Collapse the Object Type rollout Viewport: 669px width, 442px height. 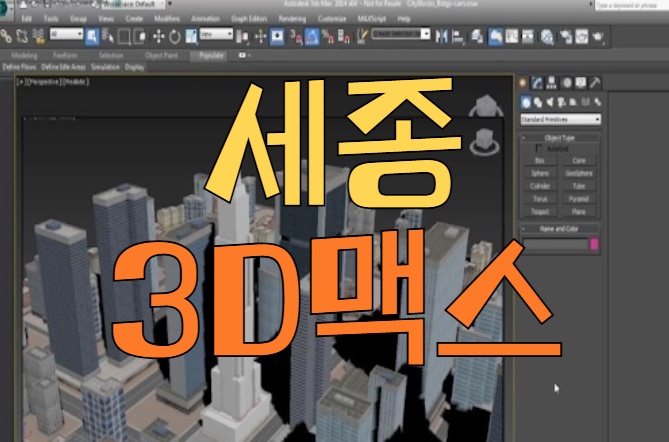pos(559,138)
